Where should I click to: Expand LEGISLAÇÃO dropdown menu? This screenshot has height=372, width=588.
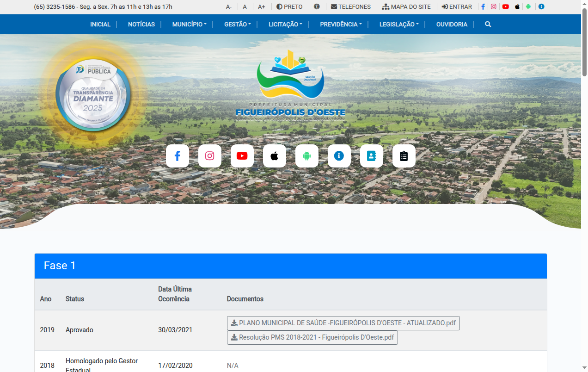click(399, 24)
